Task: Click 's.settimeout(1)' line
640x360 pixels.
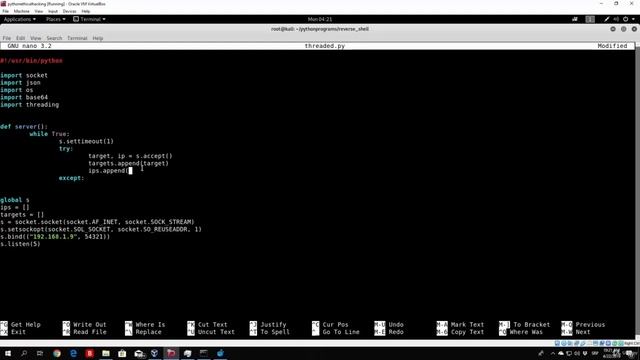Action: click(x=86, y=142)
